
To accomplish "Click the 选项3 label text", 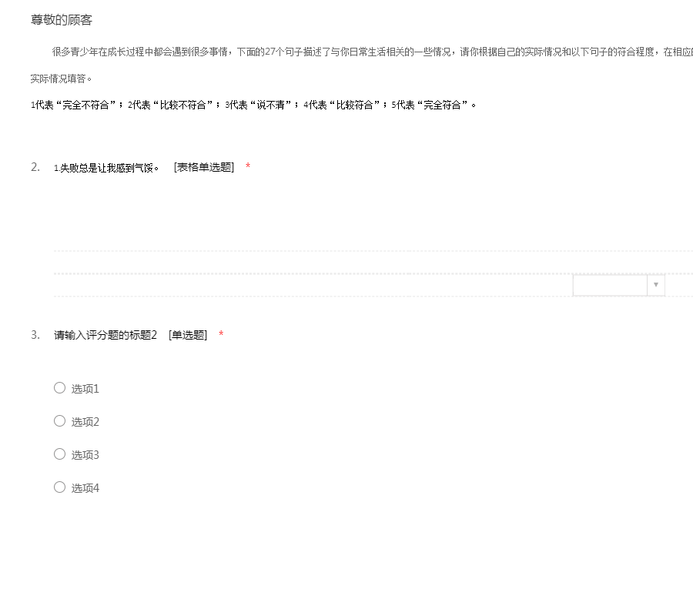I will pos(85,455).
